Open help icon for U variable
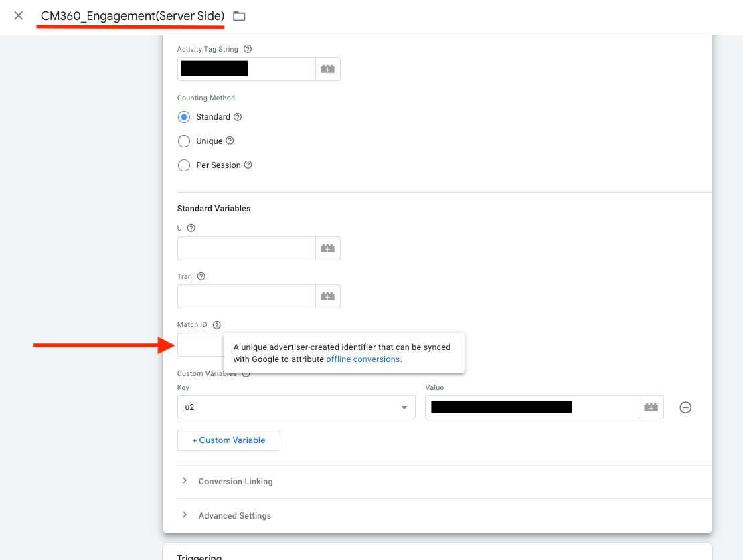This screenshot has width=743, height=560. (191, 228)
